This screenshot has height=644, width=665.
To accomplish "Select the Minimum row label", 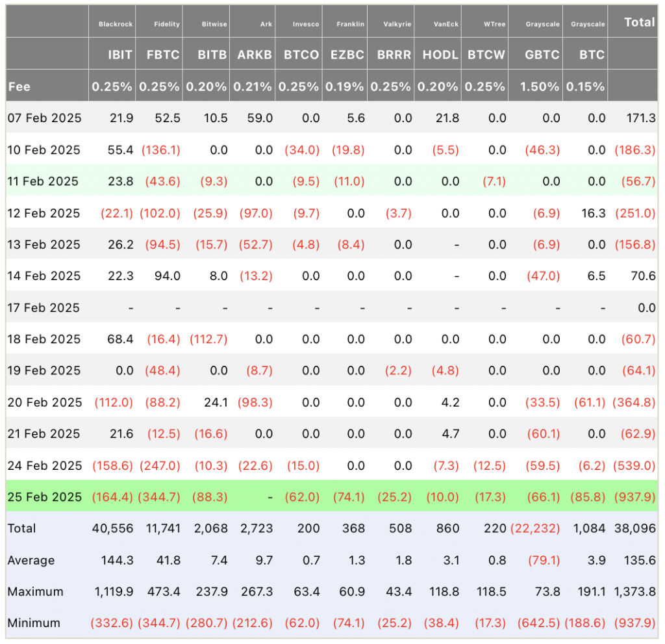I will (34, 623).
